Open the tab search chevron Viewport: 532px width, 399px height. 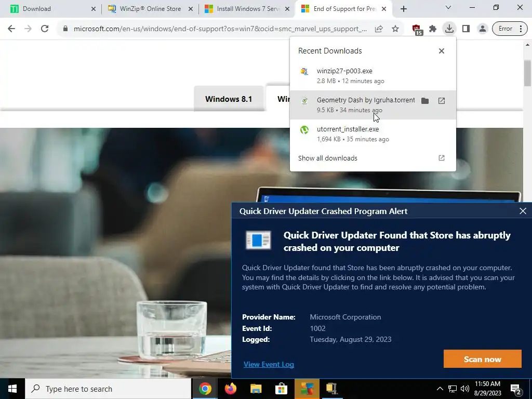[x=448, y=7]
